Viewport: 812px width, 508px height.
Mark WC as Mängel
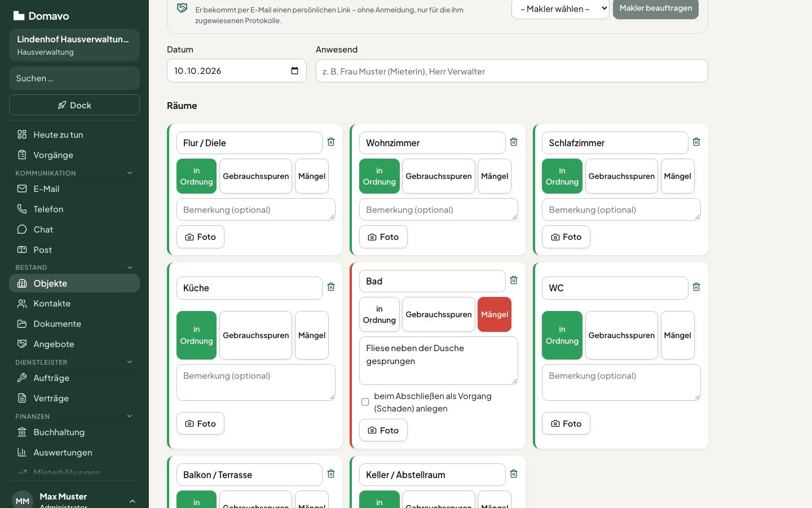(x=677, y=335)
